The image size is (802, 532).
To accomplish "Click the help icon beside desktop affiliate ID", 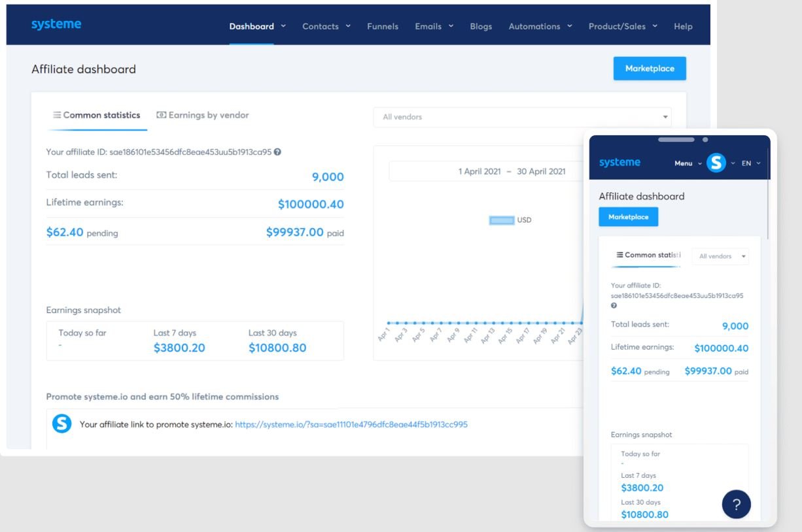I will 277,152.
